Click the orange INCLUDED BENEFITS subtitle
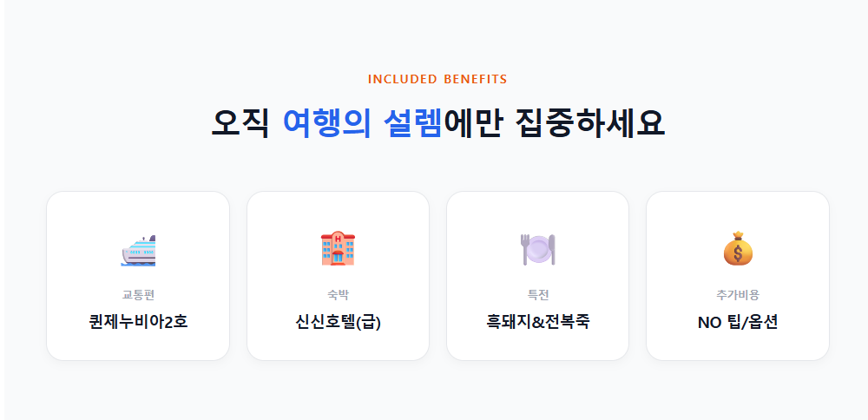868x420 pixels. pos(437,79)
